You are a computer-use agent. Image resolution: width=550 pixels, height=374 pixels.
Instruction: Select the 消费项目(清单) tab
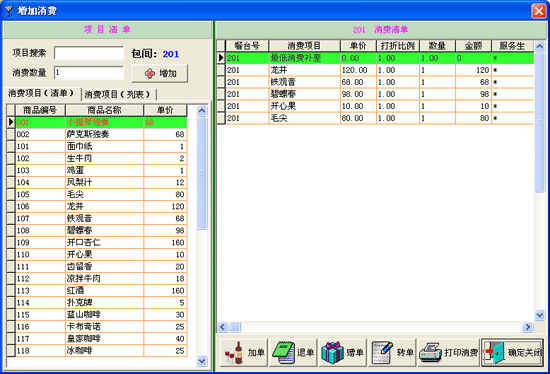click(x=41, y=93)
